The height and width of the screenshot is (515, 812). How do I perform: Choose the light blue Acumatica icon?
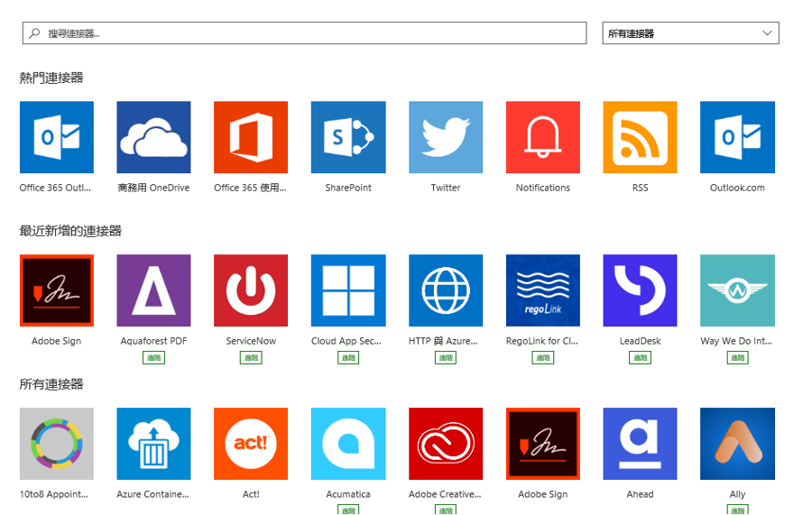click(x=348, y=444)
